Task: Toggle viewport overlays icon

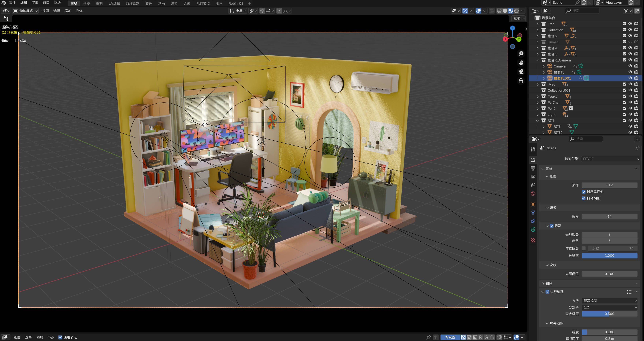Action: pyautogui.click(x=478, y=11)
